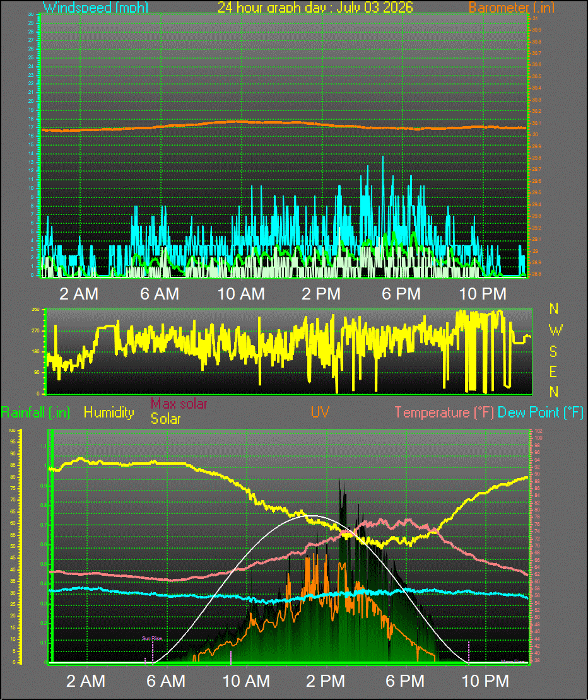This screenshot has width=588, height=700.
Task: Click the 'Max solar' legend label
Action: tap(179, 404)
